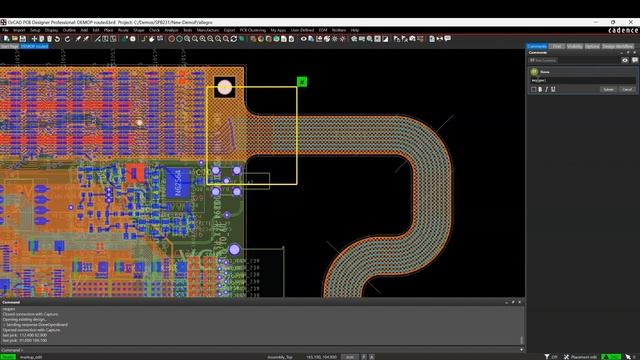
Task: Switch to the Design Workflow tab
Action: click(618, 47)
